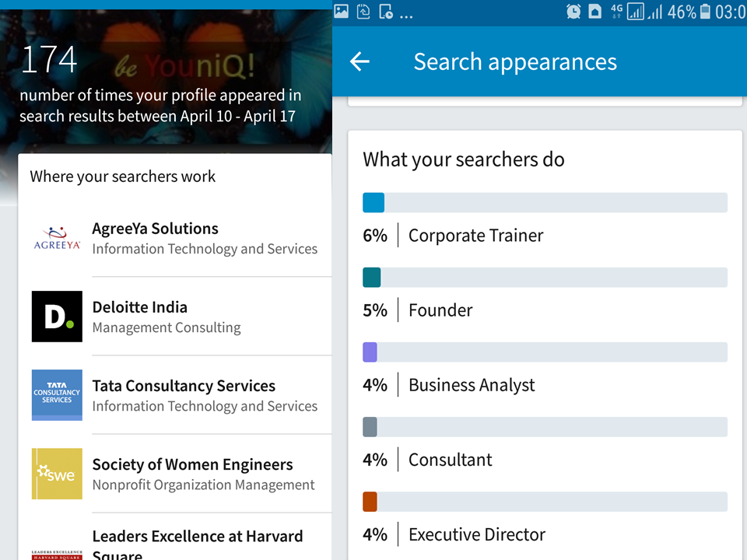Tap the battery status icon
This screenshot has height=560, width=747.
click(705, 12)
